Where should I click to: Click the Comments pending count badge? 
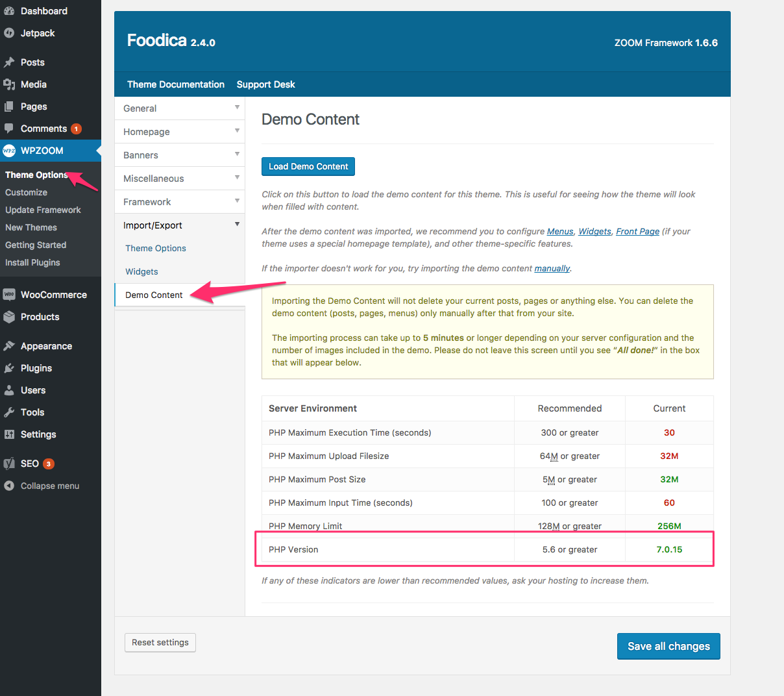[76, 129]
